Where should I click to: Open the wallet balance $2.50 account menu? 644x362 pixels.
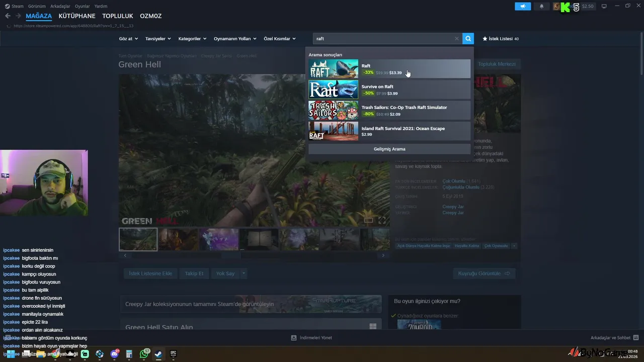[588, 7]
